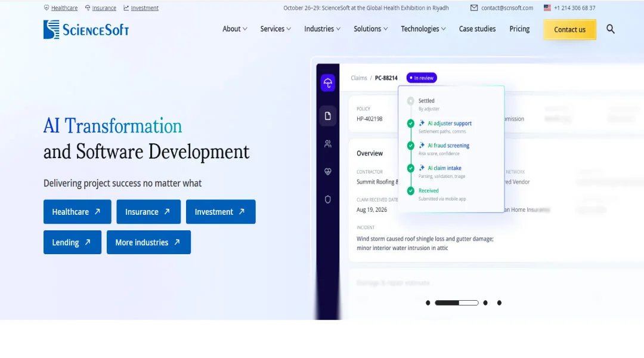Image resolution: width=644 pixels, height=358 pixels.
Task: Open the Investment link in the top bar
Action: click(144, 8)
